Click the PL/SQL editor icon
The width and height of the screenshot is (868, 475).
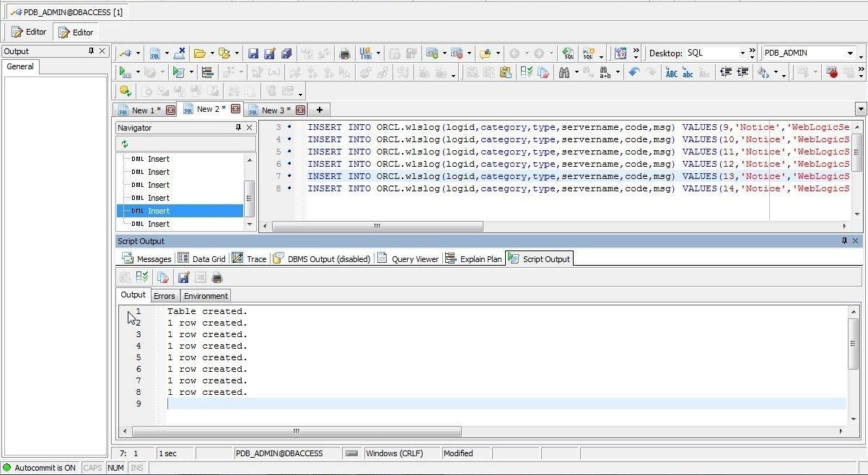coord(589,53)
